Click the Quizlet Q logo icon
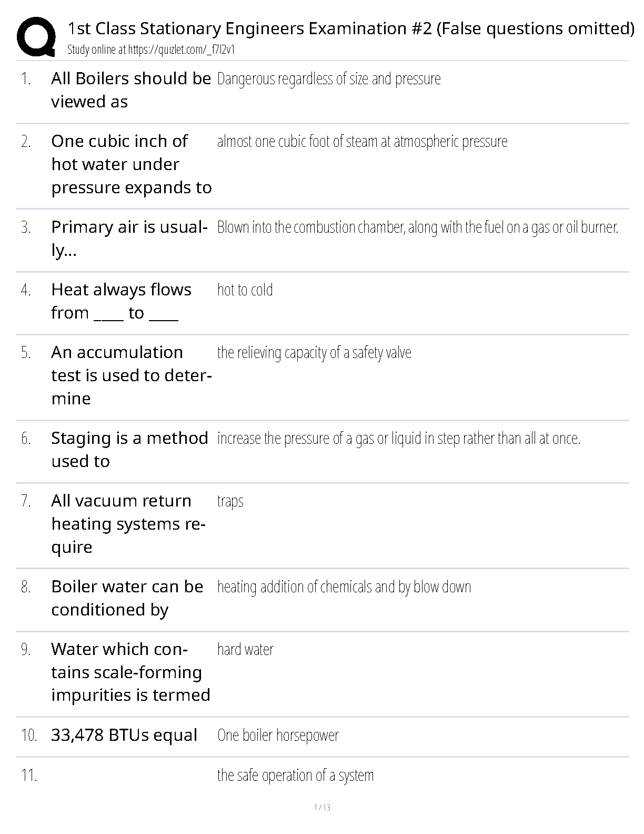The image size is (644, 834). coord(36,36)
